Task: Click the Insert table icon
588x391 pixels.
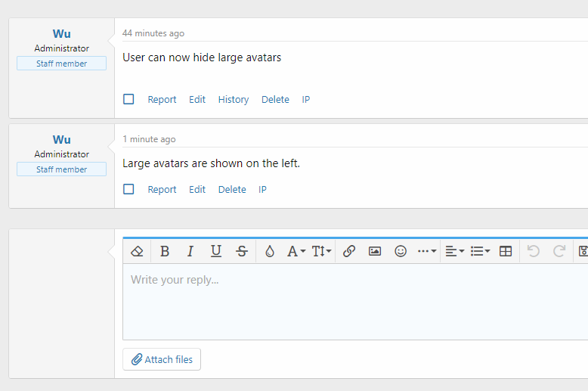Action: [506, 251]
